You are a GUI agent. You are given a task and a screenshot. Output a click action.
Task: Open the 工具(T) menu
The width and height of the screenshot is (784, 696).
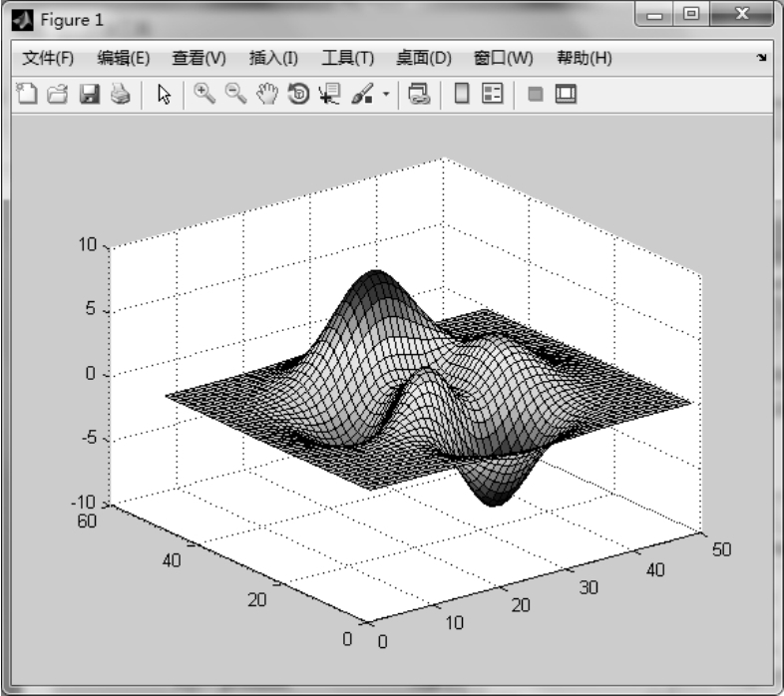(347, 59)
